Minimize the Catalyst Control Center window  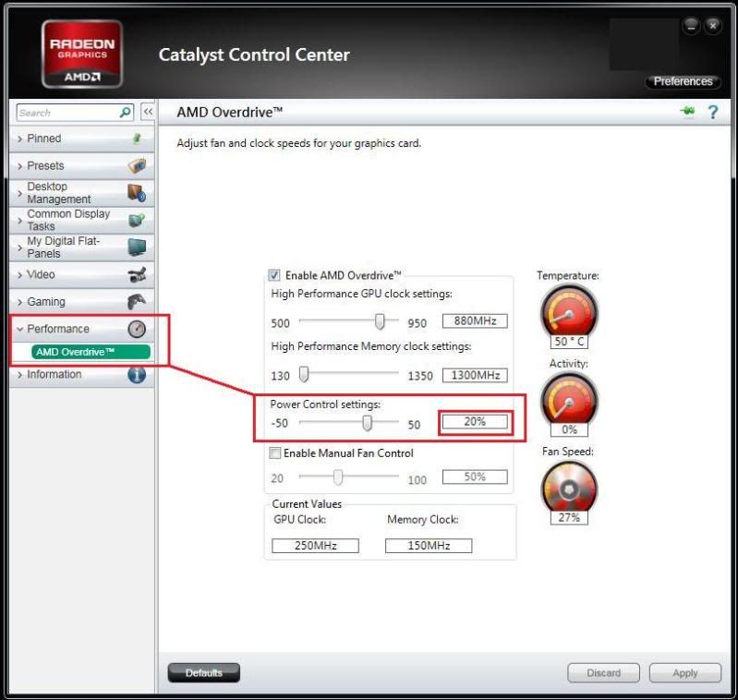tap(691, 26)
